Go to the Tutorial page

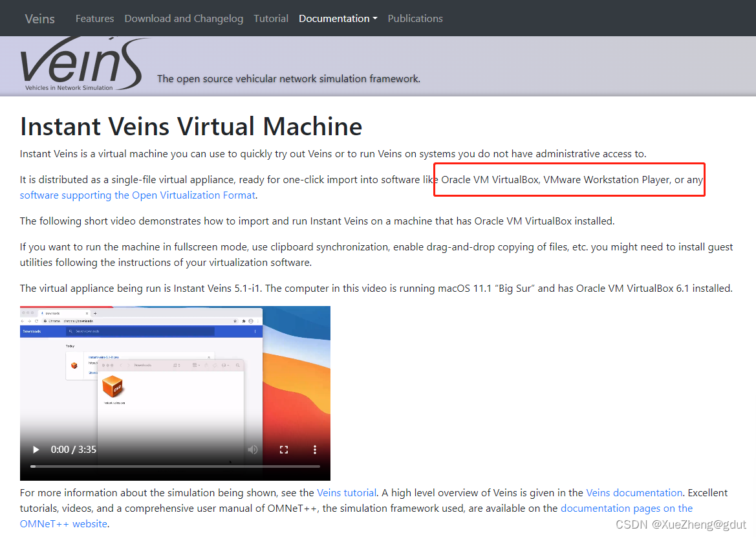tap(271, 18)
